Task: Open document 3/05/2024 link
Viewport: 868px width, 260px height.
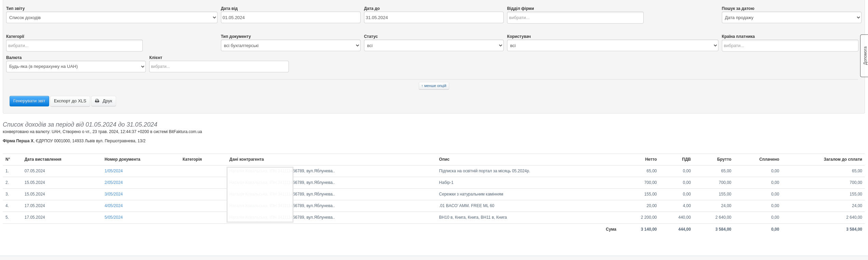Action: (113, 194)
